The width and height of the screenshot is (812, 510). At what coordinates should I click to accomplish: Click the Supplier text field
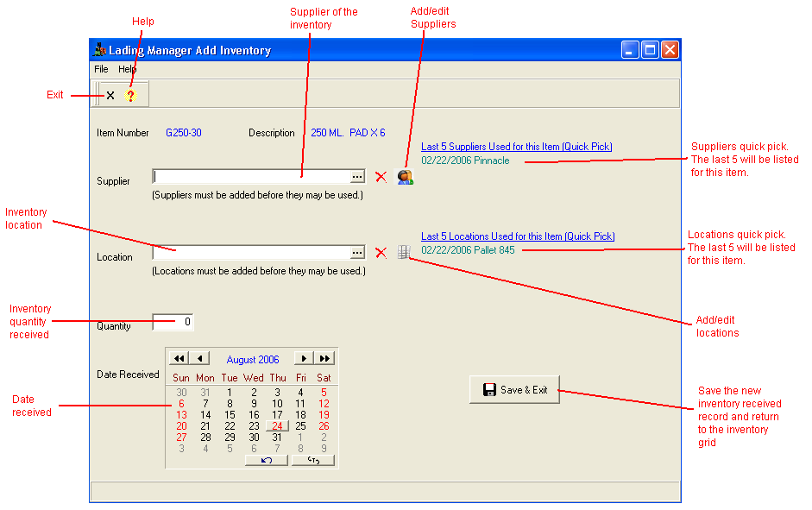pos(250,177)
